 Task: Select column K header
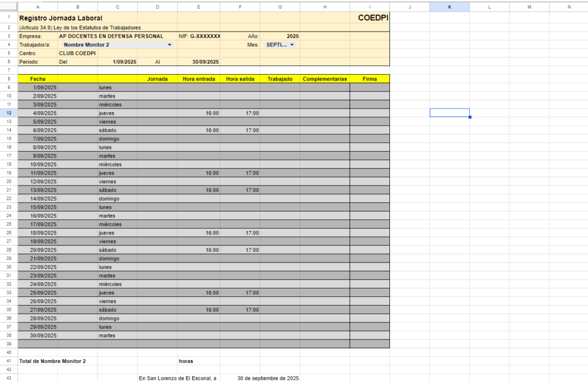pyautogui.click(x=449, y=7)
